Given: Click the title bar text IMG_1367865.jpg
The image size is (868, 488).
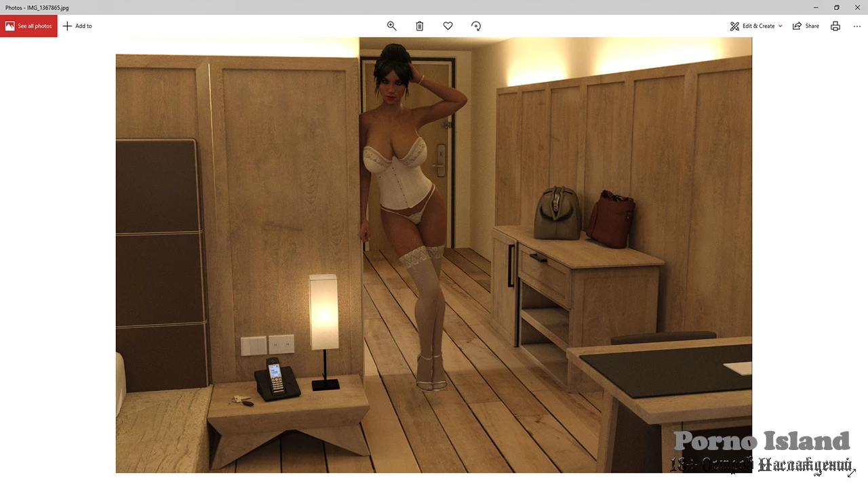Looking at the screenshot, I should 47,7.
